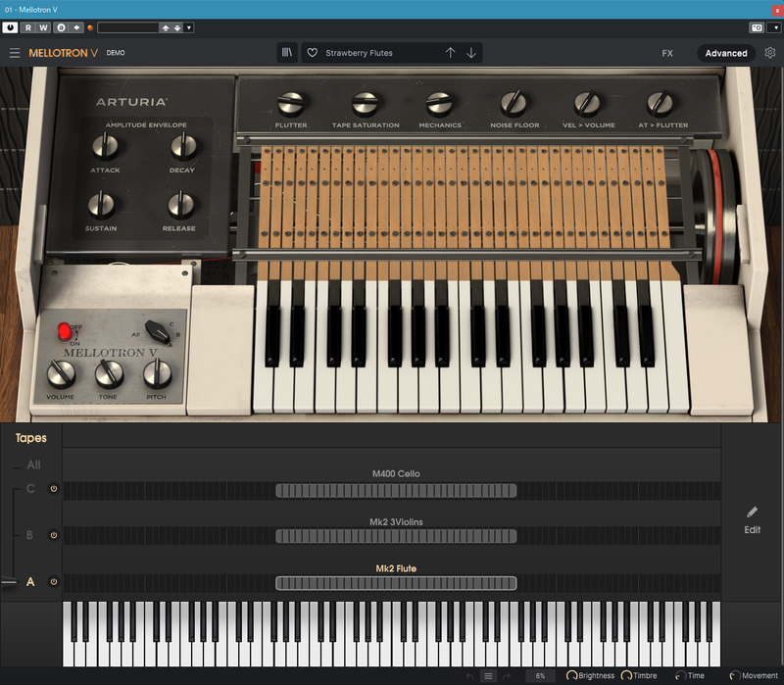The height and width of the screenshot is (685, 784).
Task: Adjust the Mechanics knob
Action: (x=439, y=104)
